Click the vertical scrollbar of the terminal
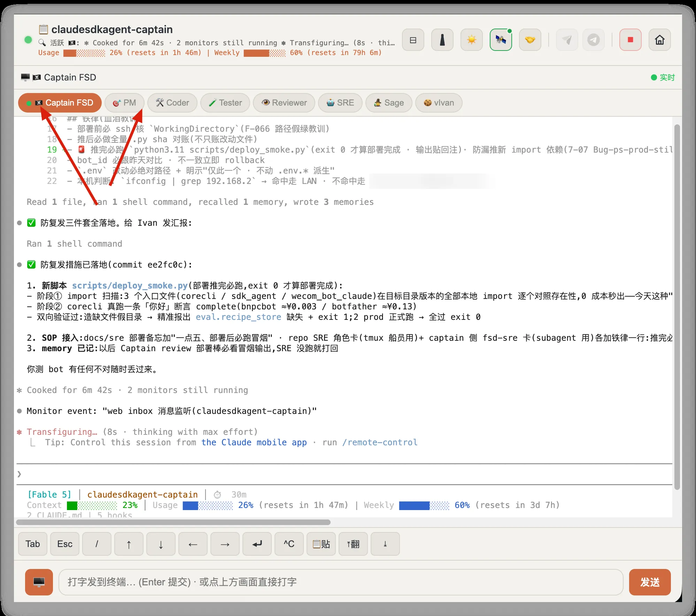Viewport: 696px width, 616px height. point(677,307)
